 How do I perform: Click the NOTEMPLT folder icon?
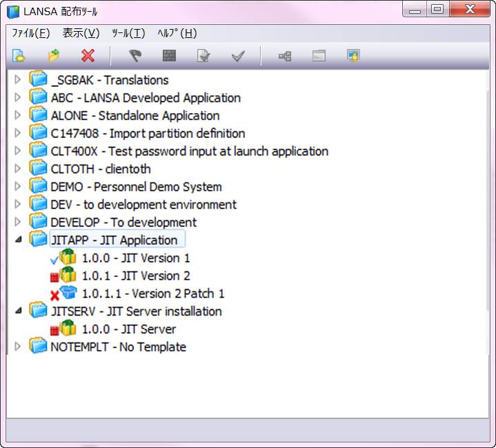(38, 346)
